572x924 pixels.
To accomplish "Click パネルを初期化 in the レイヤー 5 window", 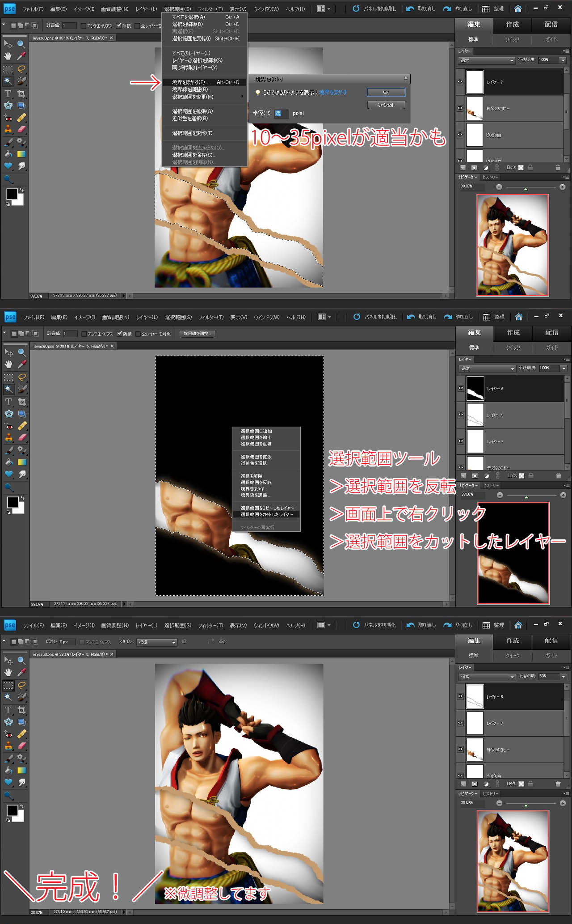I will (374, 625).
